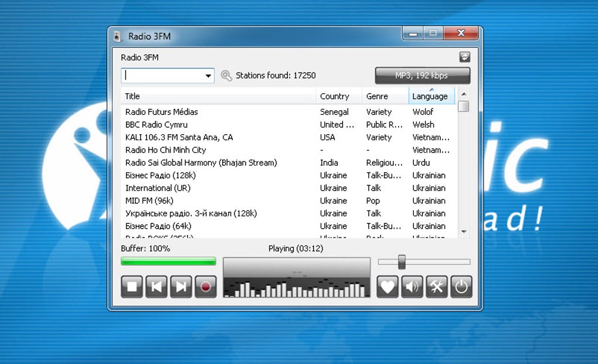Click the India country cell
598x364 pixels.
click(329, 163)
